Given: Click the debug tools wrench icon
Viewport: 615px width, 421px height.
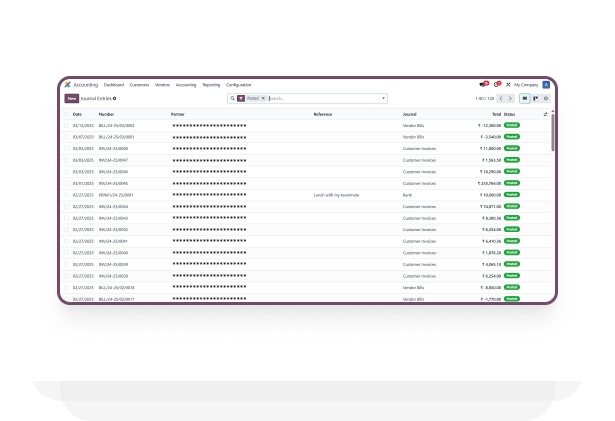Looking at the screenshot, I should click(508, 85).
